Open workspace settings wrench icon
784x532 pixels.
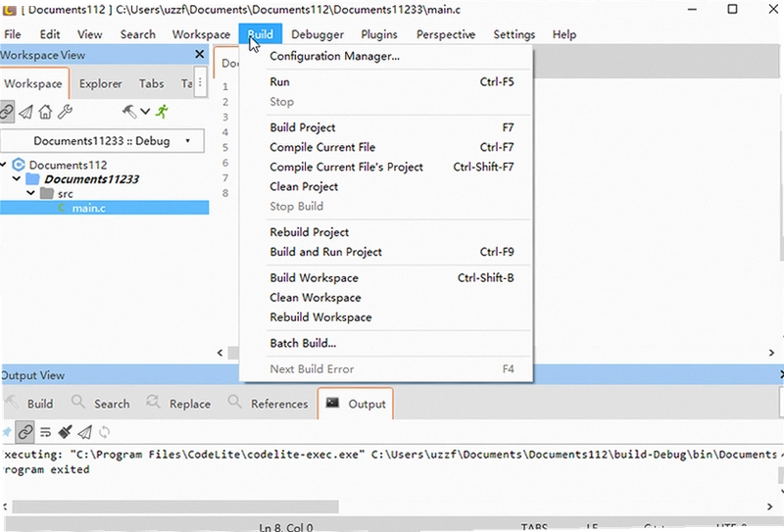coord(65,112)
